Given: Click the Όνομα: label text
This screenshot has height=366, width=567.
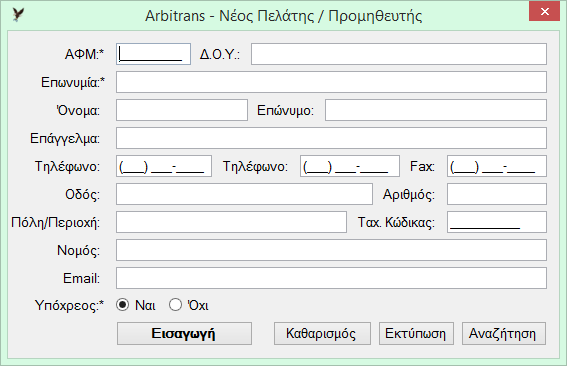Looking at the screenshot, I should [78, 110].
